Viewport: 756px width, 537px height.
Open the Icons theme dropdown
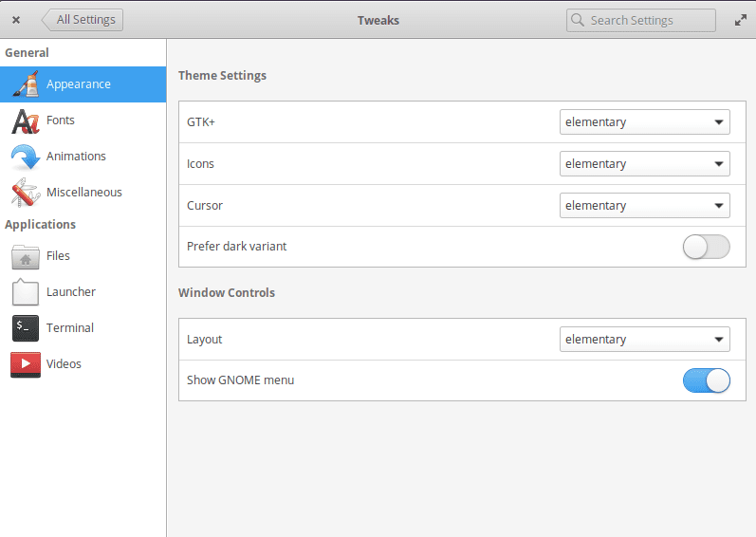pos(645,164)
